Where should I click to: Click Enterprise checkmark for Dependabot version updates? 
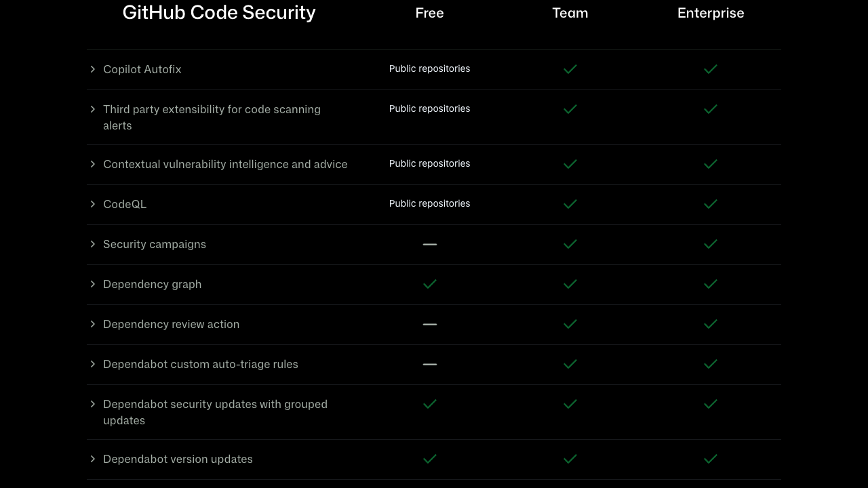click(x=711, y=459)
